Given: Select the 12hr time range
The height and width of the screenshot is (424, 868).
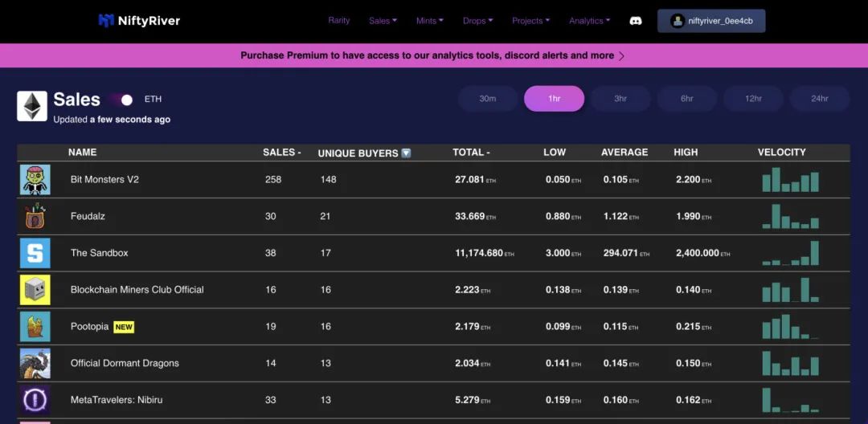Looking at the screenshot, I should coord(753,99).
